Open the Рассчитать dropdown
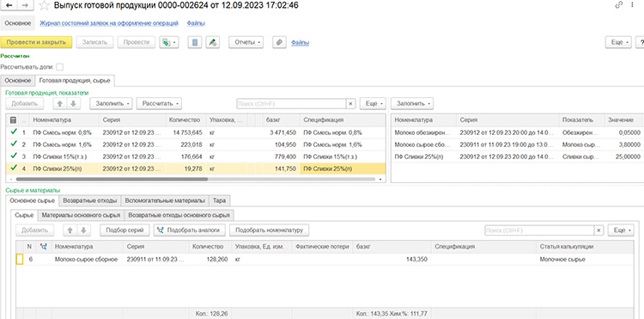Viewport: 644px width, 319px height. pyautogui.click(x=160, y=103)
